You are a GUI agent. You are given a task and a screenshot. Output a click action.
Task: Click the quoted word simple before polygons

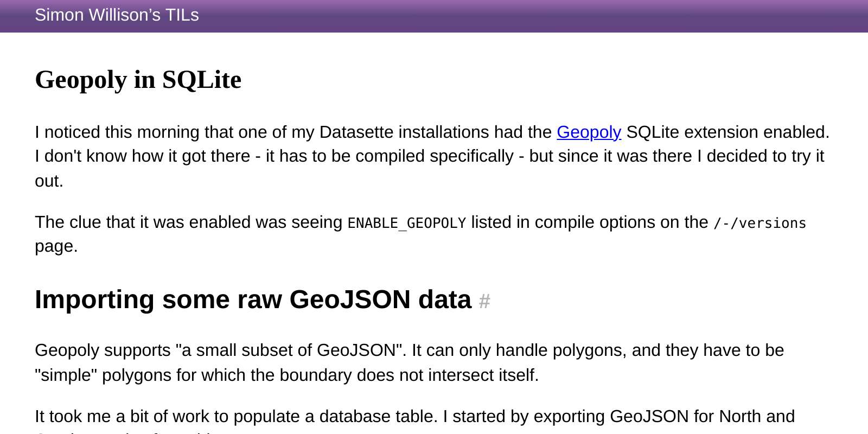(66, 375)
